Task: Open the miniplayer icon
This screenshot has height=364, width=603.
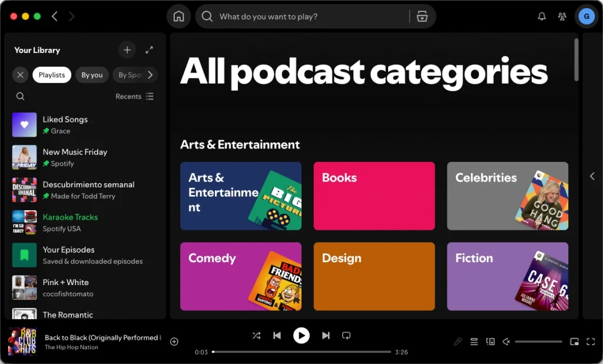Action: [575, 342]
